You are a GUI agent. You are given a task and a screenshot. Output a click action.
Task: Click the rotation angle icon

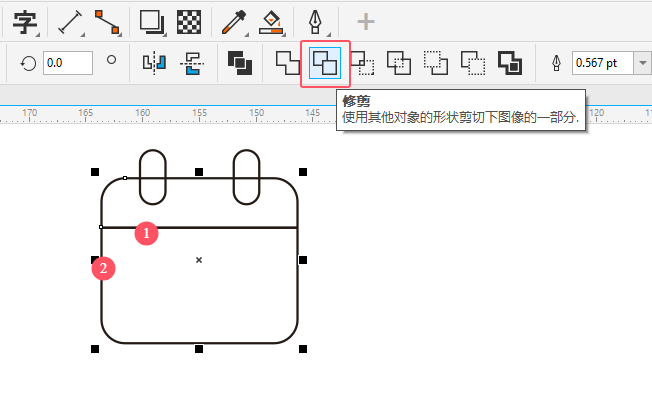click(x=28, y=64)
